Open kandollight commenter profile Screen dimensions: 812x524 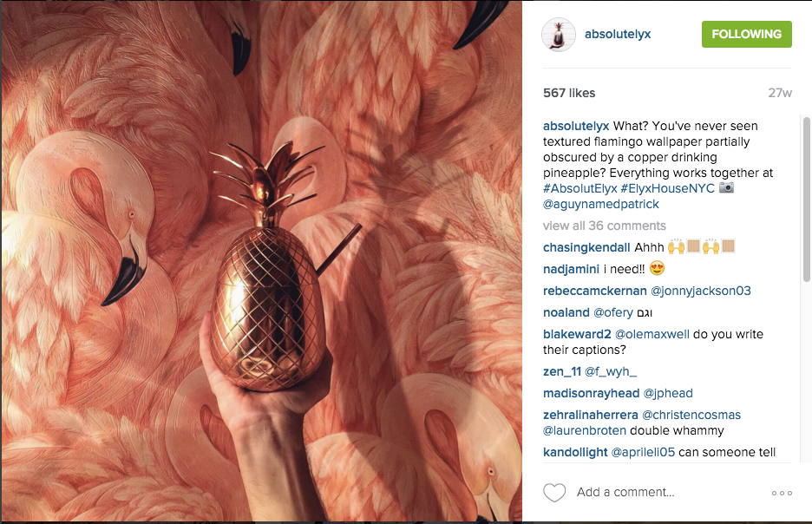[x=575, y=453]
